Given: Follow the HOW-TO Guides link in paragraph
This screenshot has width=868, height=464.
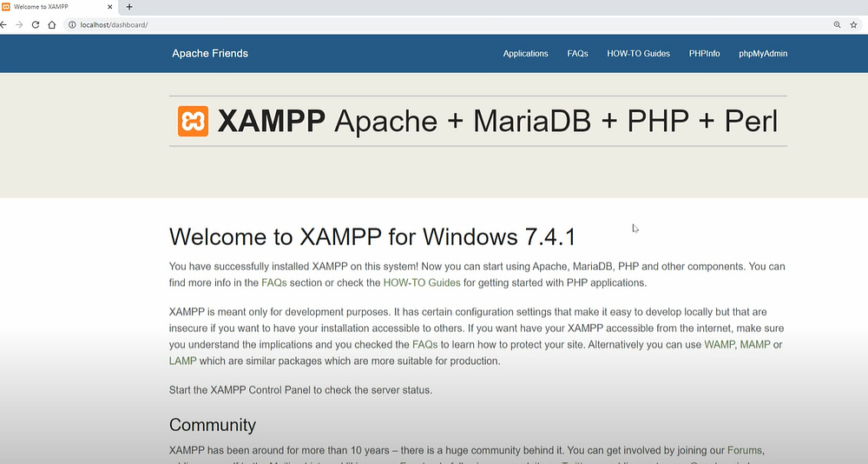Looking at the screenshot, I should 422,282.
